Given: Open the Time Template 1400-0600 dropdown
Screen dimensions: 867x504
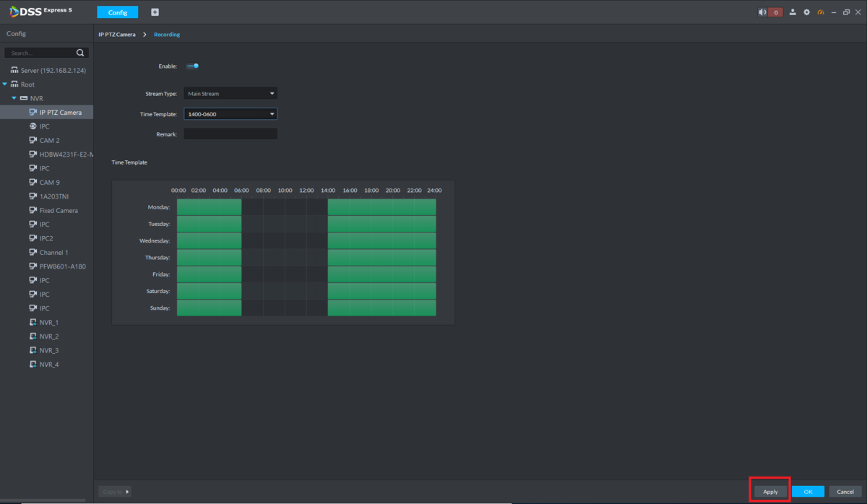Looking at the screenshot, I should tap(230, 113).
